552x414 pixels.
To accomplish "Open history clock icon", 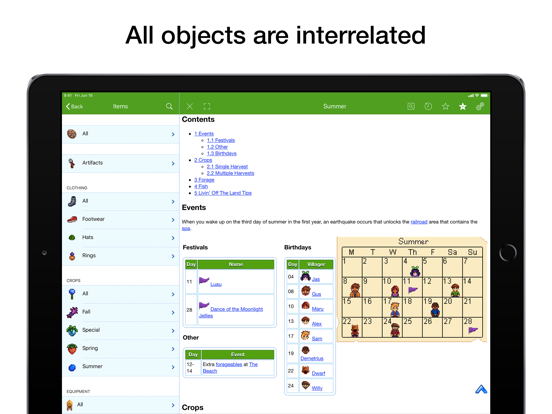I will tap(428, 106).
